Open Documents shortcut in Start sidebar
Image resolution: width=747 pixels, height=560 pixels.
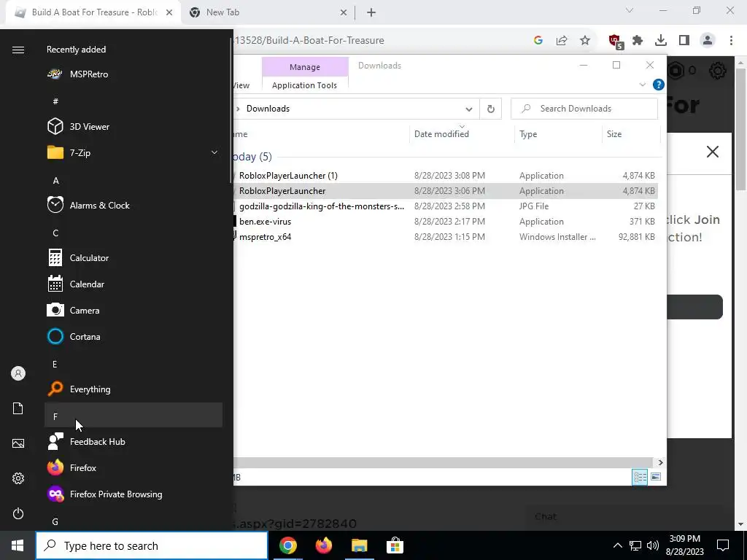[18, 408]
